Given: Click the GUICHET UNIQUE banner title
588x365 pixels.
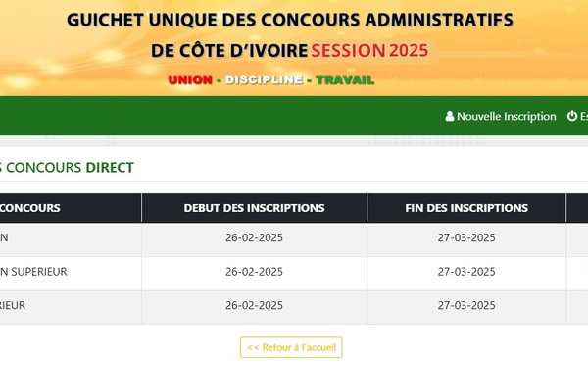Looking at the screenshot, I should 290,20.
